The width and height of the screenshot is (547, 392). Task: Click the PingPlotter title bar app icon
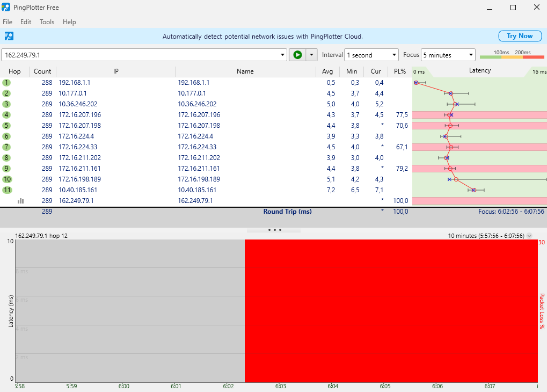click(6, 7)
